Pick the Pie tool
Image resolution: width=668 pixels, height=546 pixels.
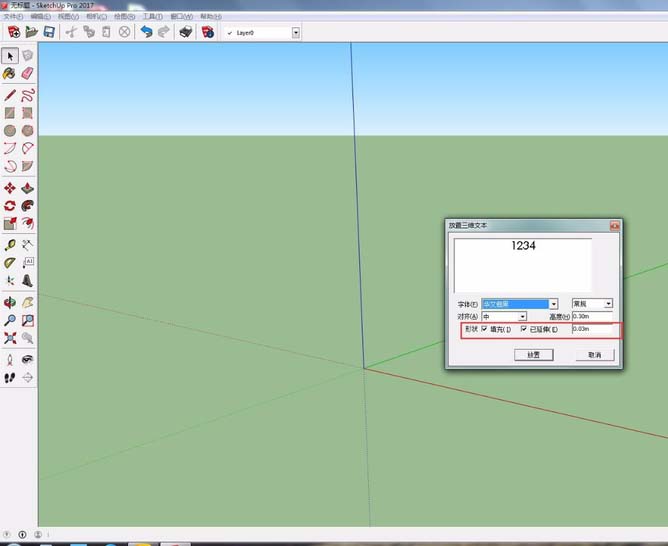pos(27,166)
